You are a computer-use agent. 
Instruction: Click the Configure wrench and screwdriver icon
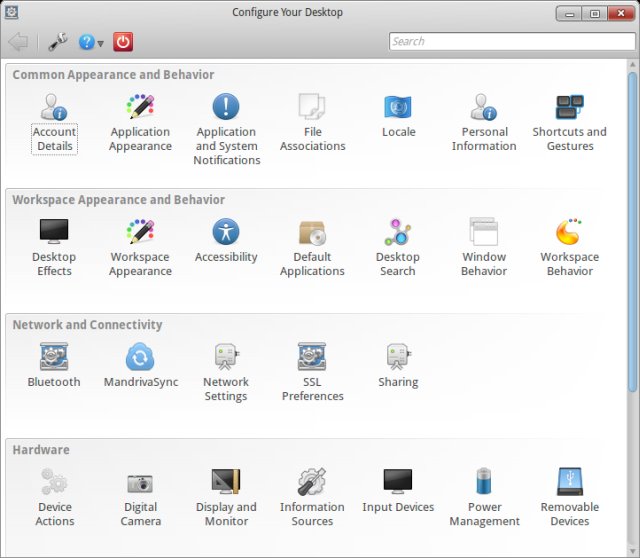58,42
